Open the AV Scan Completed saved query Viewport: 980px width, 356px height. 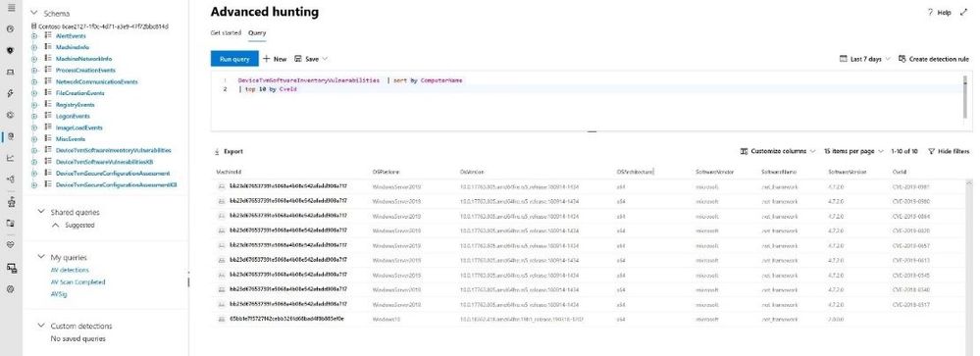pyautogui.click(x=77, y=282)
